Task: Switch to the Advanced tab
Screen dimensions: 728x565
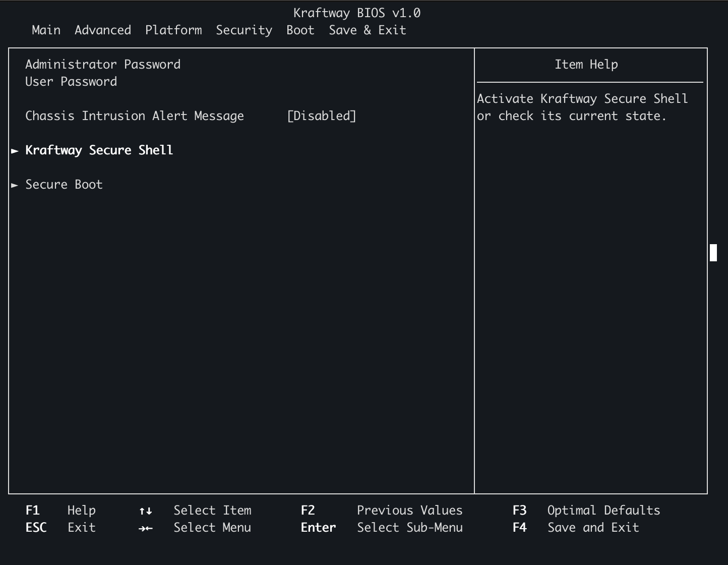Action: click(x=103, y=30)
